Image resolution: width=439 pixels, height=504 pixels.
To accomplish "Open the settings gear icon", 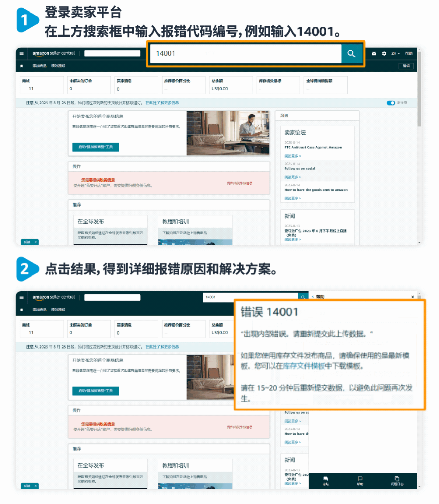I will (x=384, y=54).
